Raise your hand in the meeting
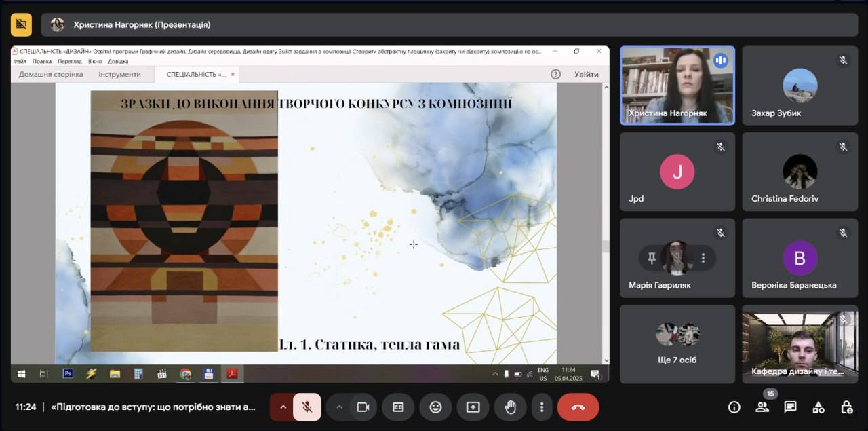 (510, 407)
